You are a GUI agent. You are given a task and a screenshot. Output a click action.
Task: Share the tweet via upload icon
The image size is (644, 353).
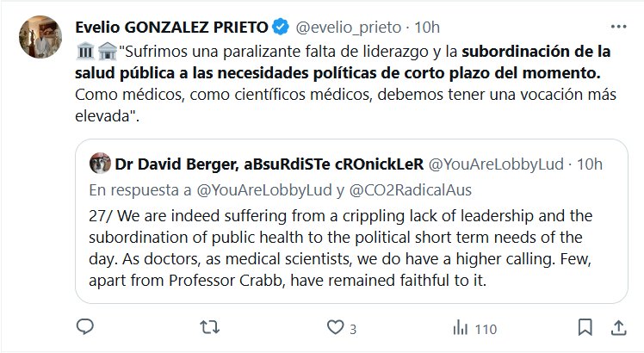(x=617, y=328)
